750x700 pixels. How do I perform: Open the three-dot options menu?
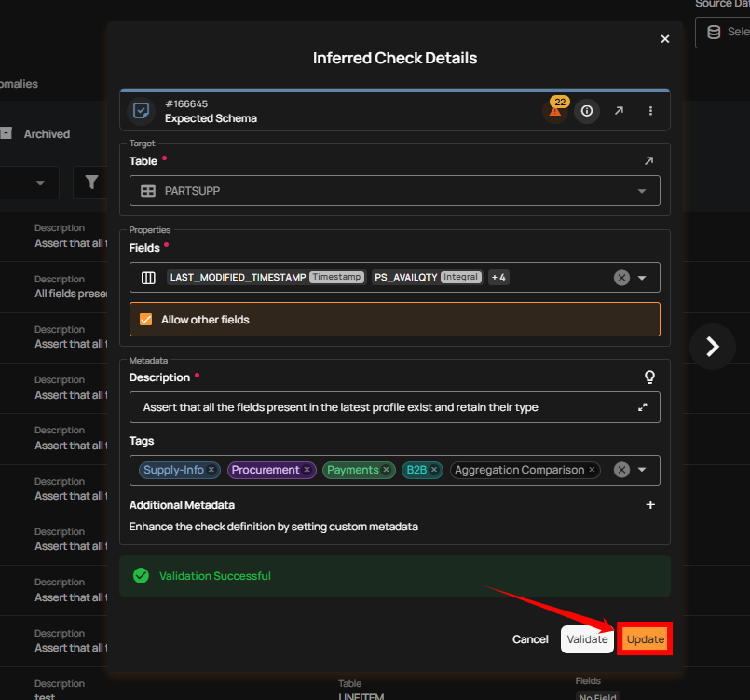pos(650,111)
